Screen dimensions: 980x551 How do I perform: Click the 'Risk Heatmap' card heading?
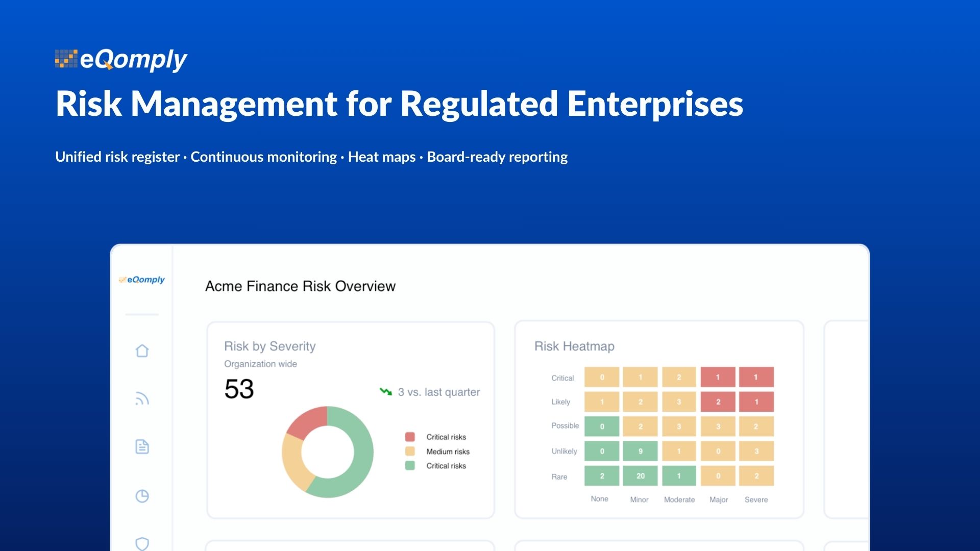pos(574,346)
